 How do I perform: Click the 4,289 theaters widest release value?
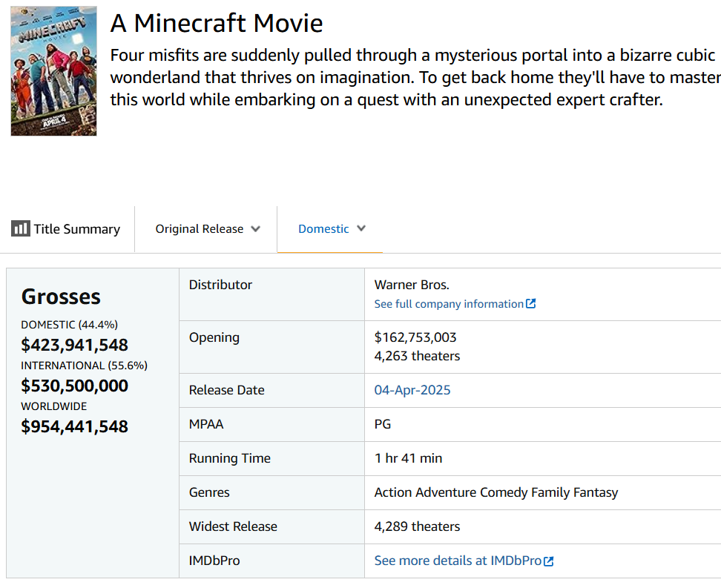point(417,526)
